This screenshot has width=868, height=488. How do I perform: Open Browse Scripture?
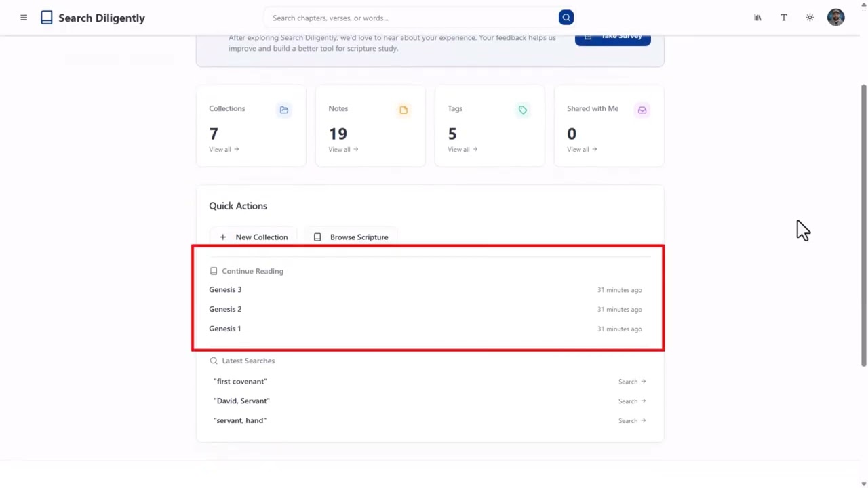tap(350, 237)
